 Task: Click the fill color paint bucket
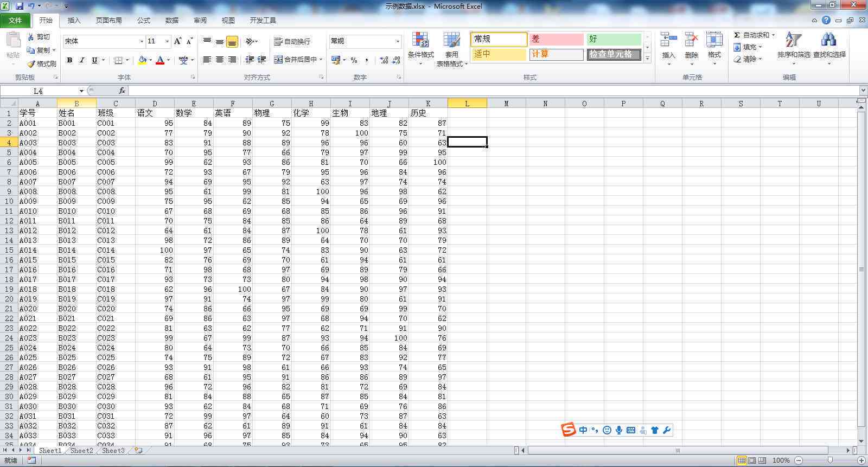pos(143,60)
